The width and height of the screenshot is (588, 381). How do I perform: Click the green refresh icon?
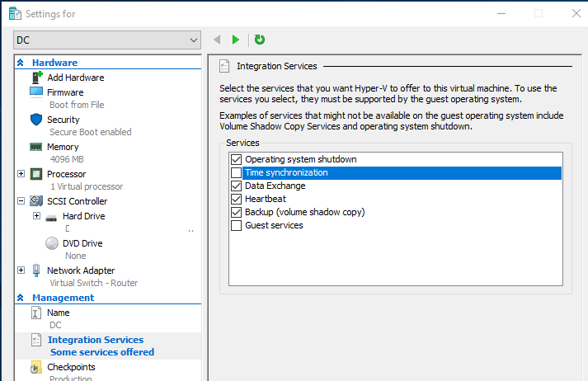point(260,40)
